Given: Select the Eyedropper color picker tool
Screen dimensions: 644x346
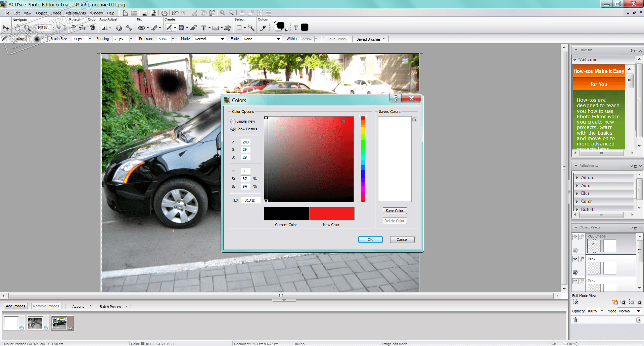Looking at the screenshot, I should tap(263, 28).
